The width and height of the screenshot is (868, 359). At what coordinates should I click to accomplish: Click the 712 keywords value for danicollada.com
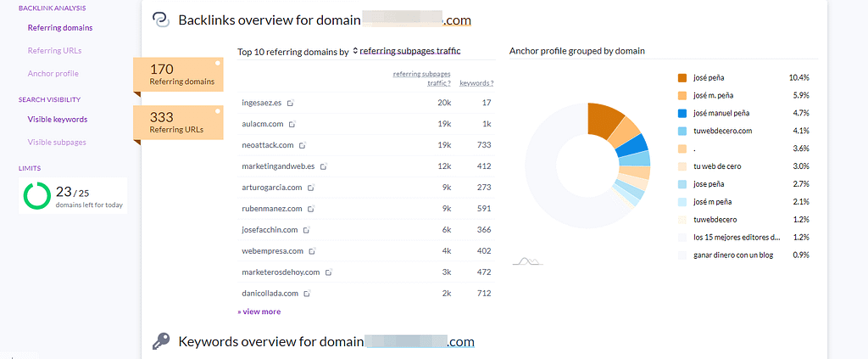[x=484, y=294]
